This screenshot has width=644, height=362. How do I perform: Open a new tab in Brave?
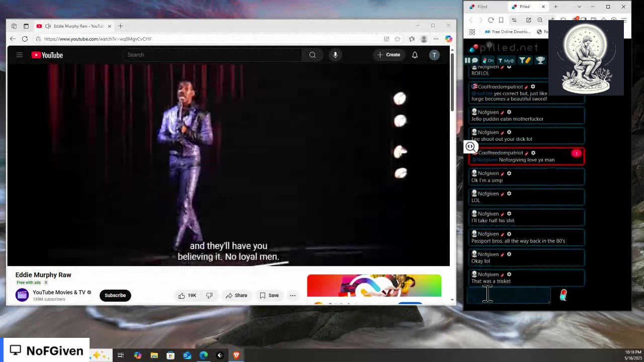point(555,7)
